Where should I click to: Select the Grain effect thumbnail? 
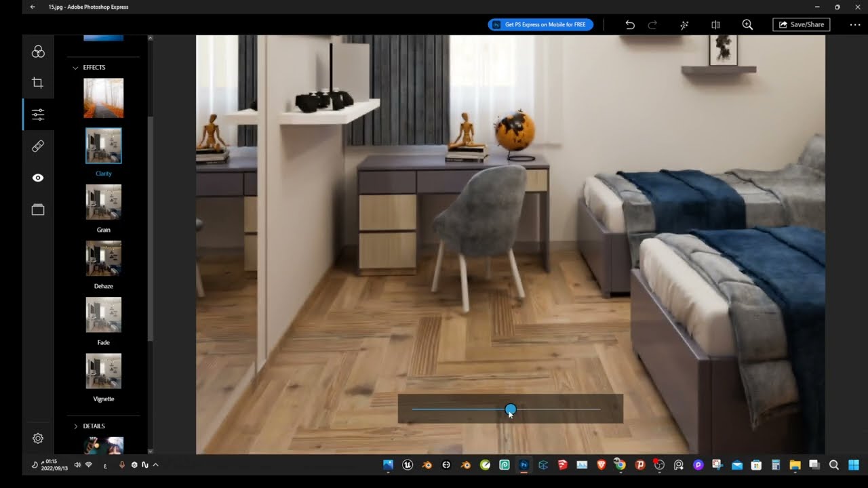click(104, 202)
